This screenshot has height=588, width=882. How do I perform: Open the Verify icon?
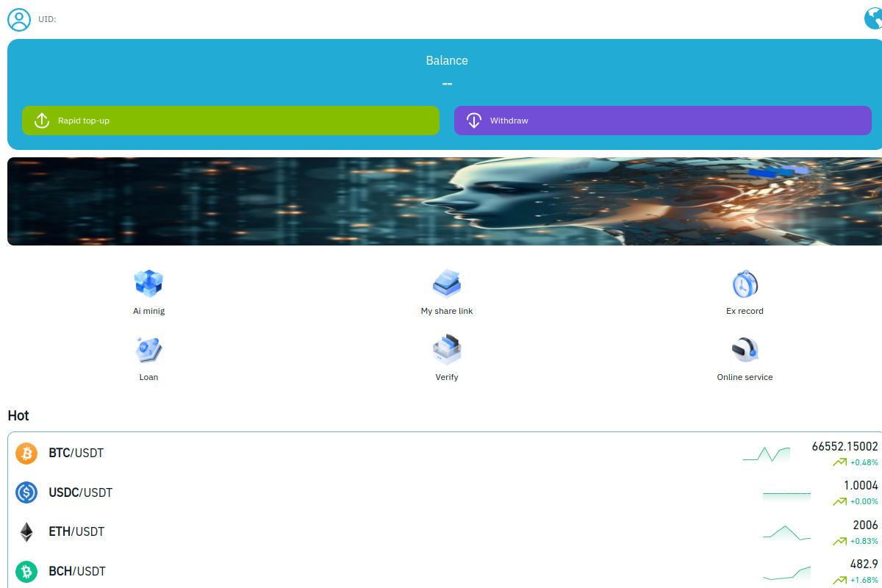click(x=446, y=350)
